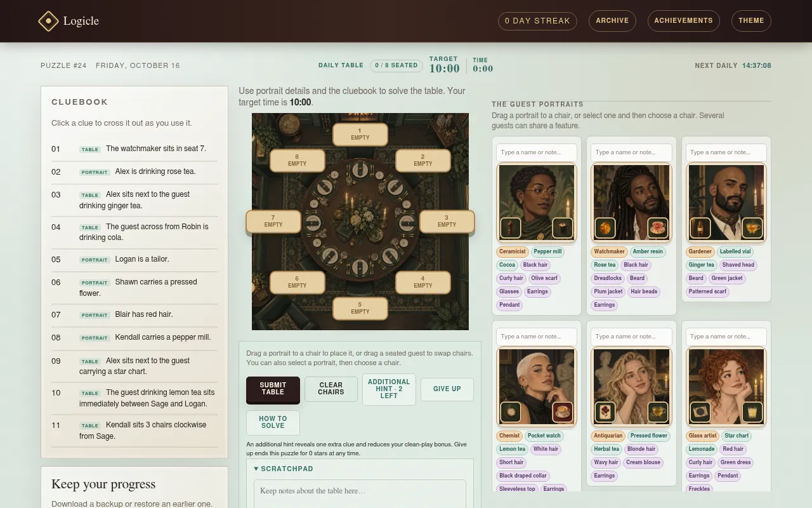Cross out clue 05 Logan is a tailor
Image resolution: width=812 pixels, height=508 pixels.
tap(134, 259)
